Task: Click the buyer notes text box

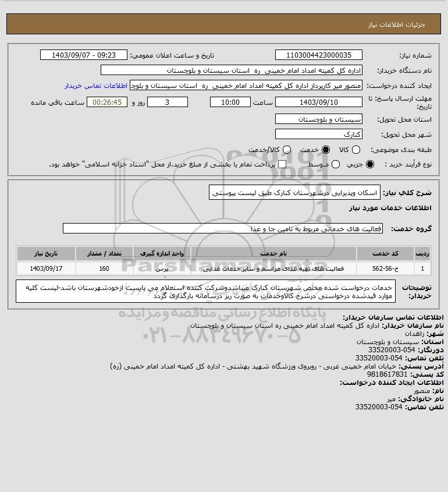Action: click(205, 292)
